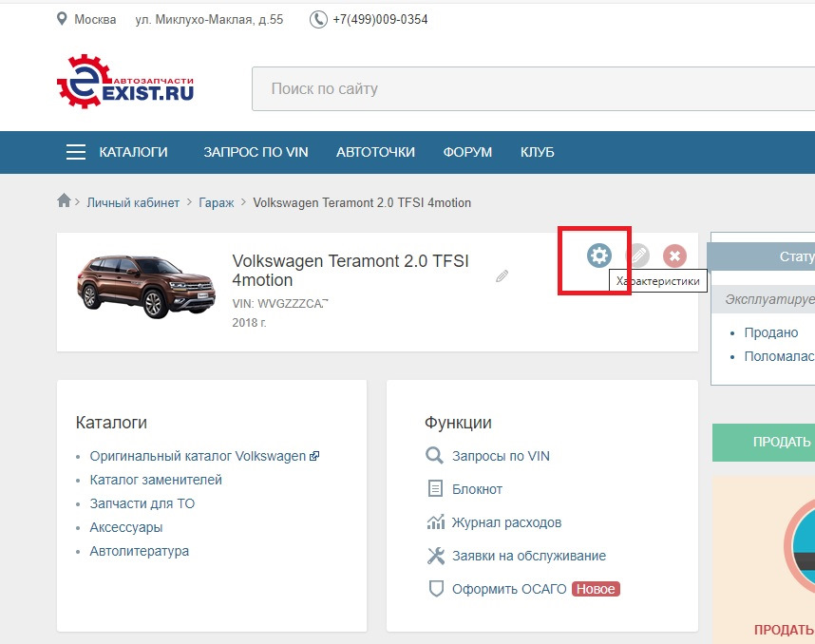Select АВТОТОЧКИ in the navigation bar
The image size is (815, 644).
pos(374,152)
